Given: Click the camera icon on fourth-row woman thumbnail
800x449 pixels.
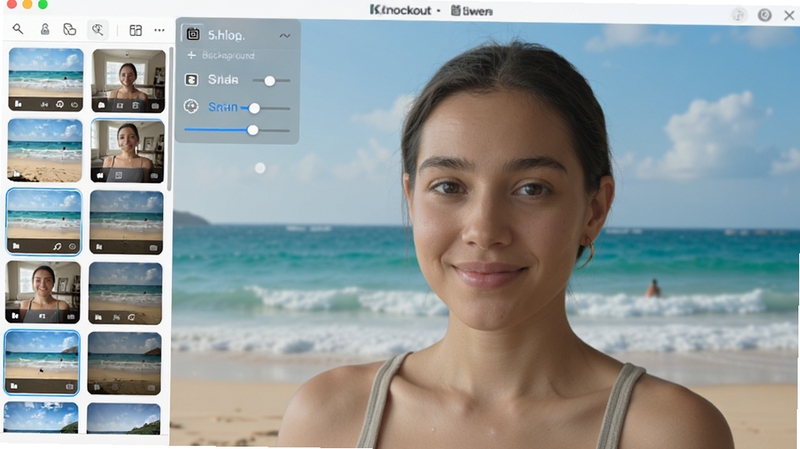Looking at the screenshot, I should point(71,317).
